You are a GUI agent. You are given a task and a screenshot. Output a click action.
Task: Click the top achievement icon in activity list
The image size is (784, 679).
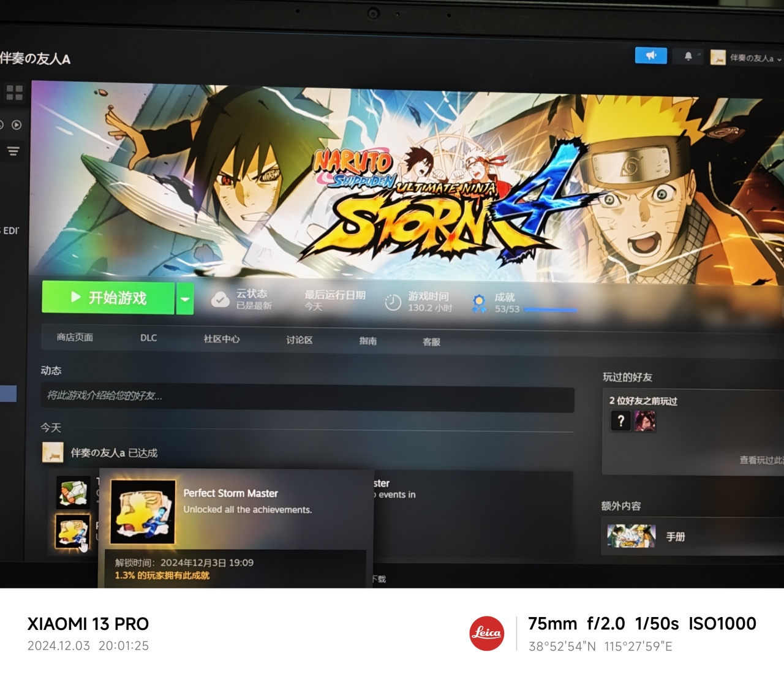point(73,493)
